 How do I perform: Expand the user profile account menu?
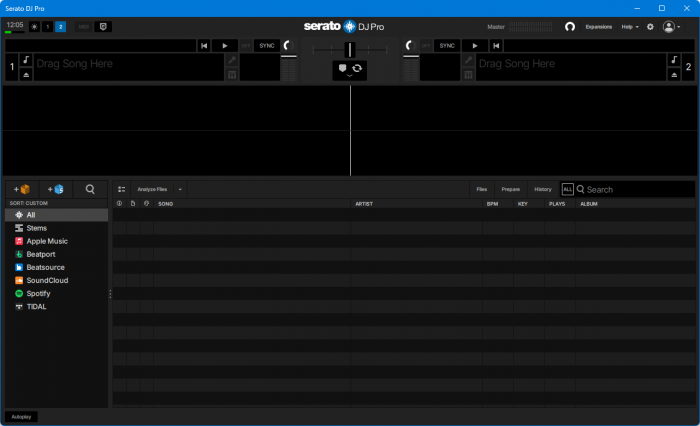[x=671, y=27]
